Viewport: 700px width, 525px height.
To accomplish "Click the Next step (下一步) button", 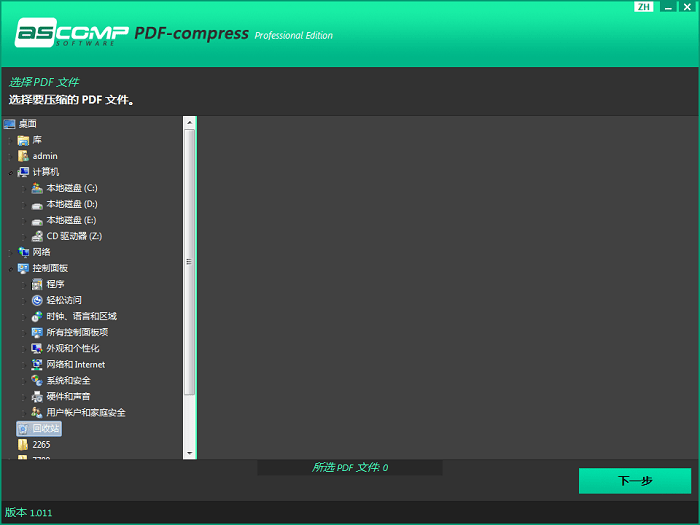I will [x=635, y=481].
